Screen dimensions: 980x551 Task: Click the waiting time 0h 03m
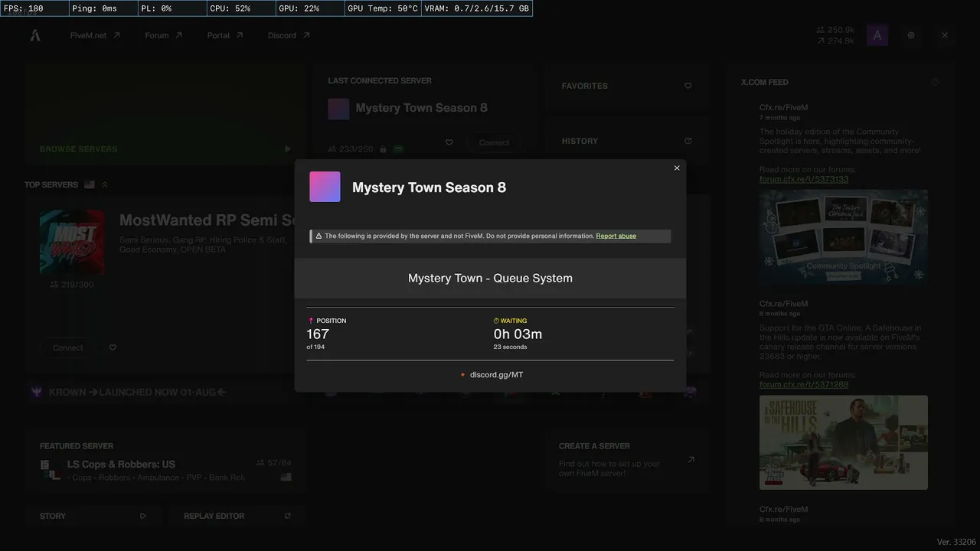518,334
